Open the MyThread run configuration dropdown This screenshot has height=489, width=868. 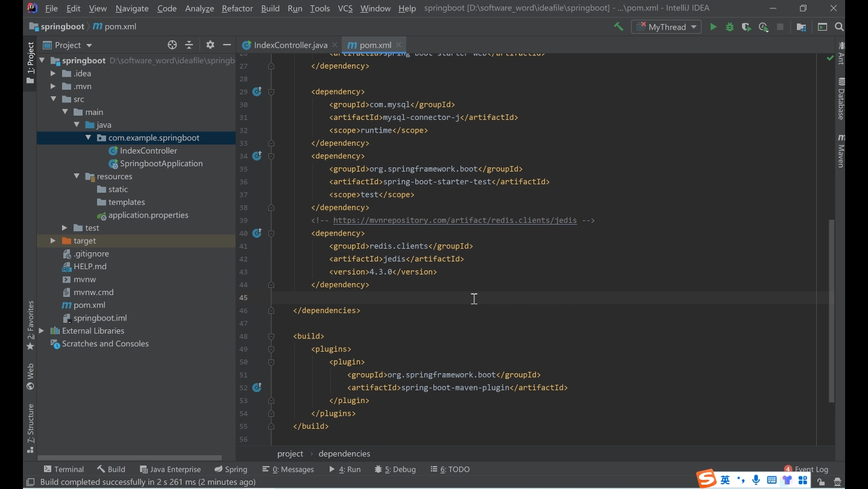pos(666,26)
